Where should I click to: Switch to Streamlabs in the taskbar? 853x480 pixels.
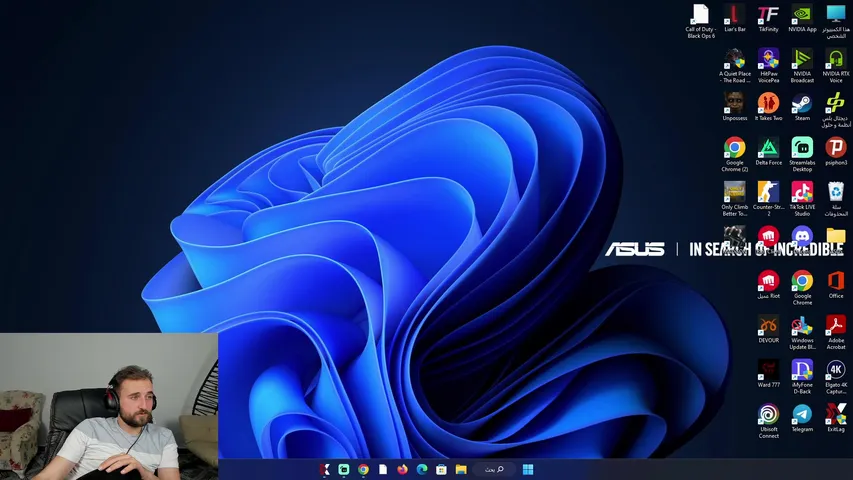tap(344, 469)
